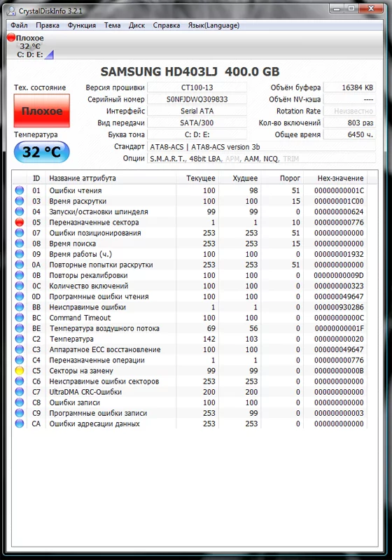Click the blue status icon of attribute BC
The height and width of the screenshot is (560, 392).
(x=20, y=318)
